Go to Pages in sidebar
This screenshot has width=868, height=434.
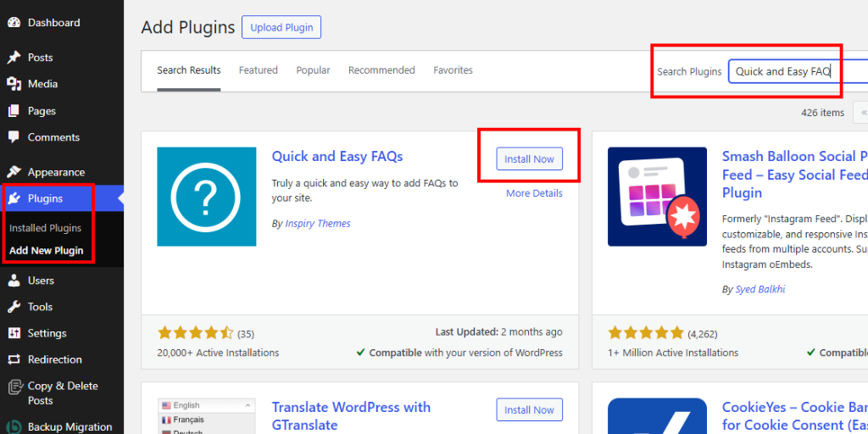tap(42, 111)
